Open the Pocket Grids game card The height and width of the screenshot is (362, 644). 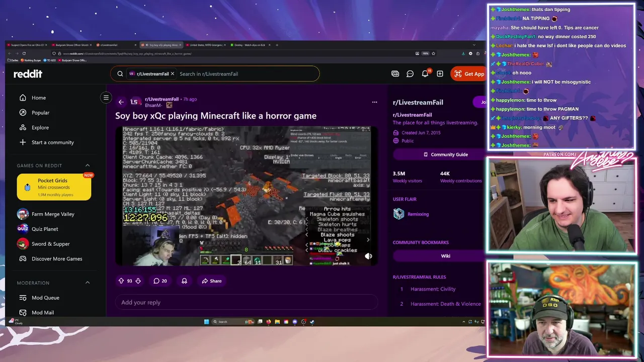[x=54, y=187]
